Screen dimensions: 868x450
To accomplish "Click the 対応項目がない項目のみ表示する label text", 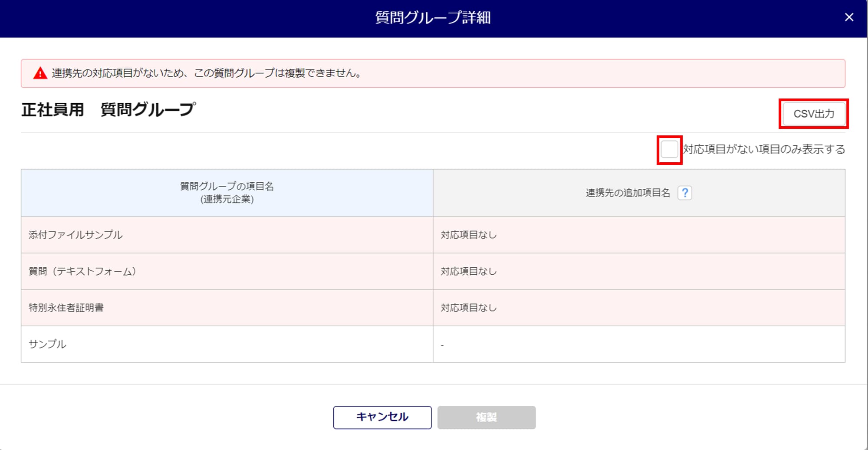I will (x=764, y=150).
